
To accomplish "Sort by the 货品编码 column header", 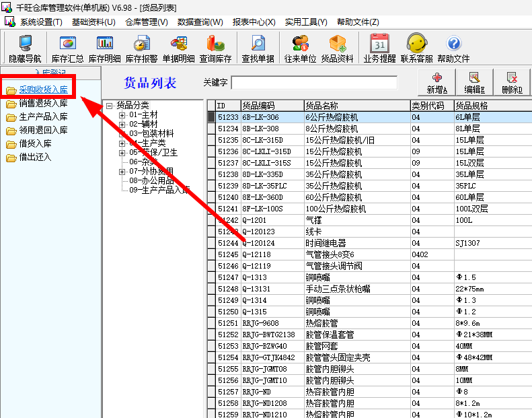I will (272, 106).
